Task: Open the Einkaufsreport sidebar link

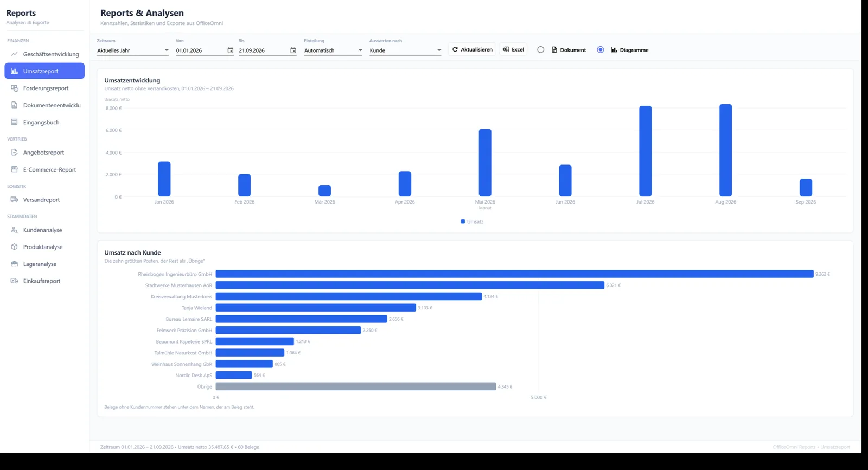Action: [x=44, y=281]
